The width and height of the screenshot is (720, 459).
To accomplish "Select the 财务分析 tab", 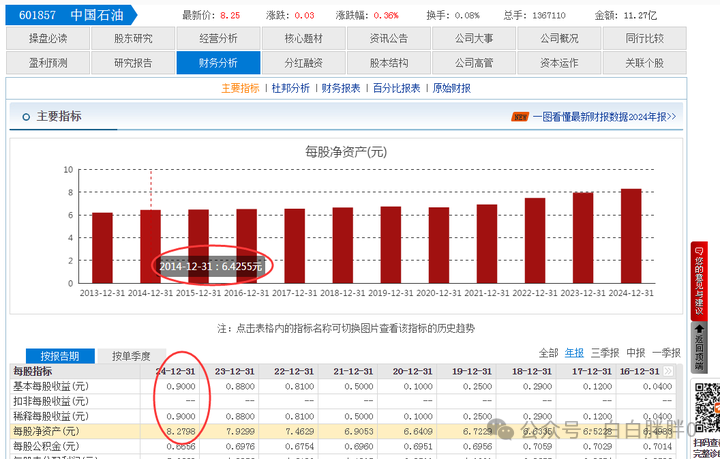I will coord(218,62).
